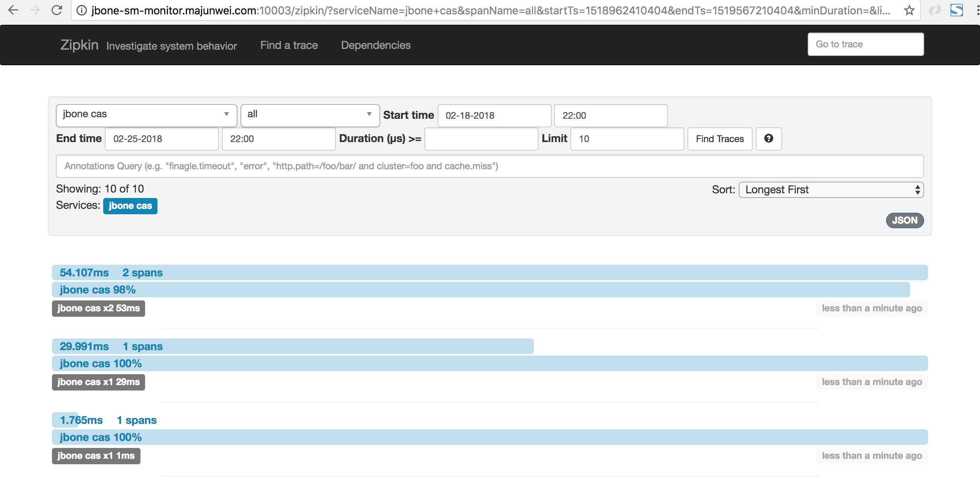Click the Go to trace search box
980x479 pixels.
tap(866, 44)
